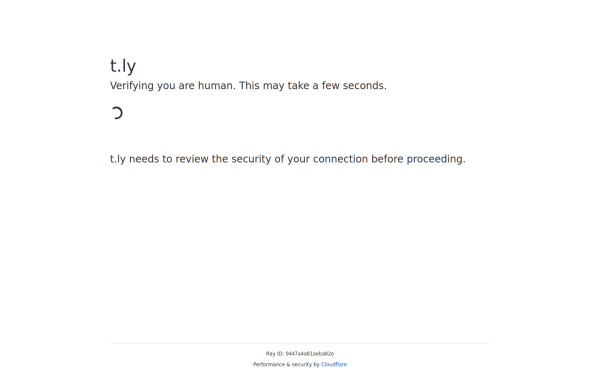This screenshot has height=375, width=600.
Task: Click the 'human' word in the verification message
Action: click(215, 86)
